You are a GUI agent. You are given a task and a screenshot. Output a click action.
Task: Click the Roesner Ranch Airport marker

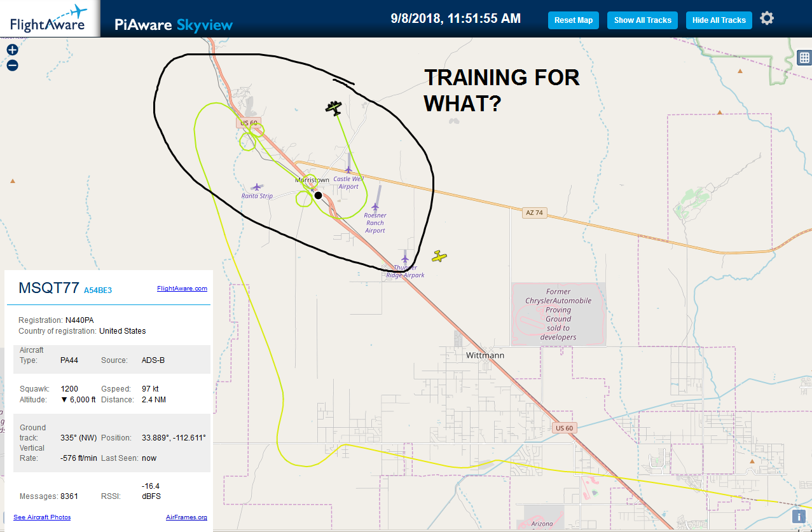click(x=375, y=206)
